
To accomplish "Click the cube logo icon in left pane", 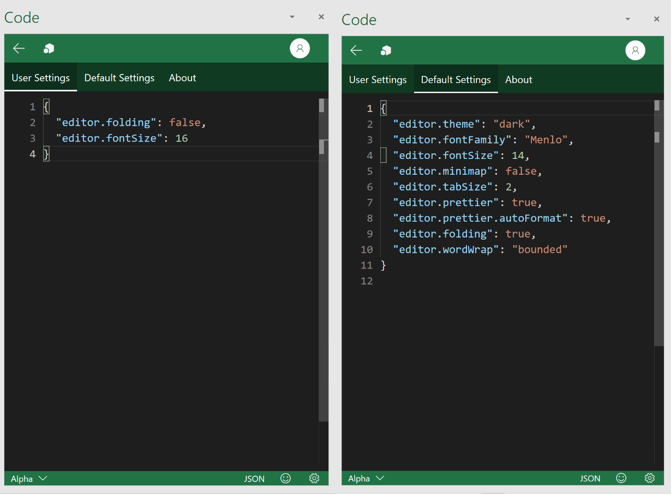I will [49, 48].
